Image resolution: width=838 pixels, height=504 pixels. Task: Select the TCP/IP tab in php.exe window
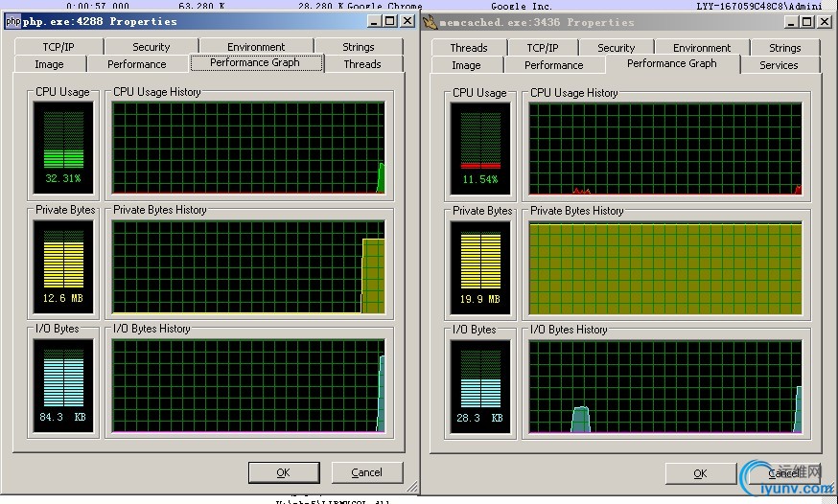pos(58,47)
